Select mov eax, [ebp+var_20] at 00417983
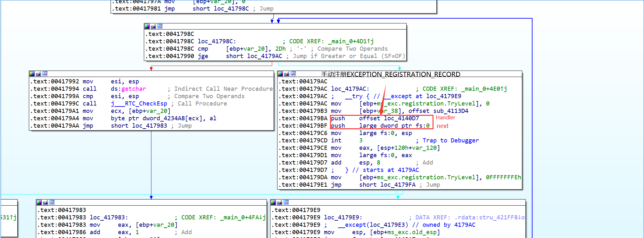 [107, 225]
